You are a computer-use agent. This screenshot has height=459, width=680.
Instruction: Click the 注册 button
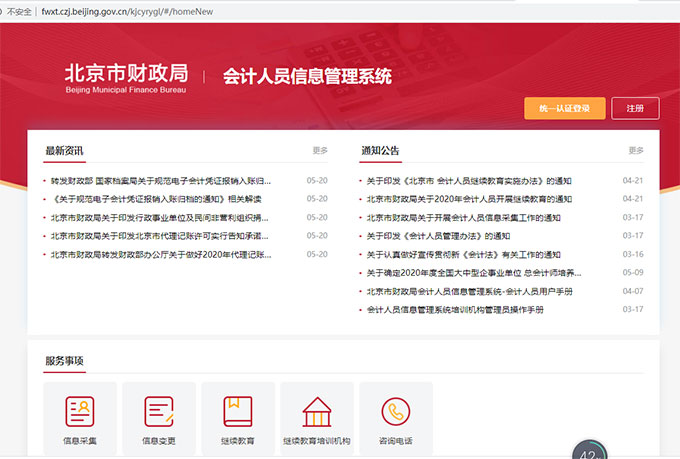click(x=635, y=109)
